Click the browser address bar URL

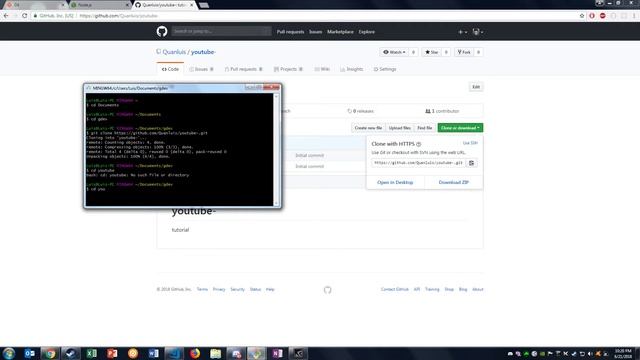tap(118, 16)
